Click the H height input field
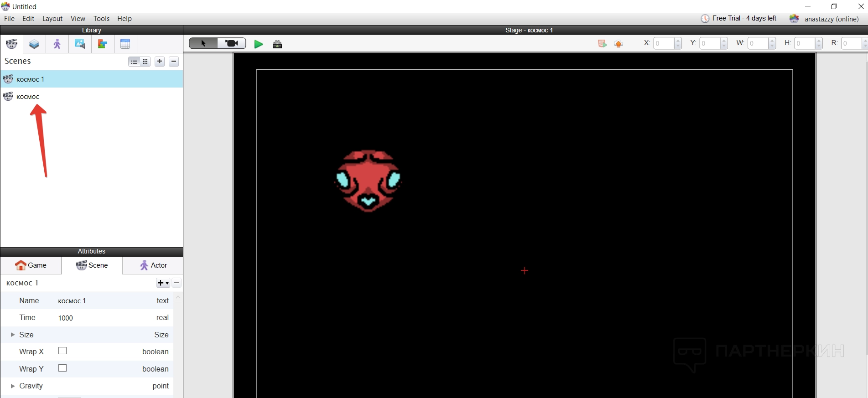868x398 pixels. [805, 43]
